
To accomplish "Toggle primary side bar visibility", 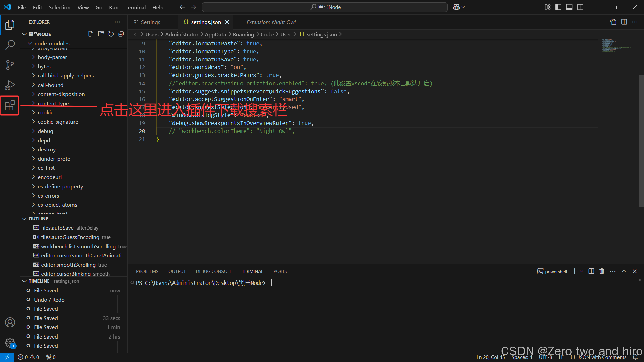I will pos(558,7).
